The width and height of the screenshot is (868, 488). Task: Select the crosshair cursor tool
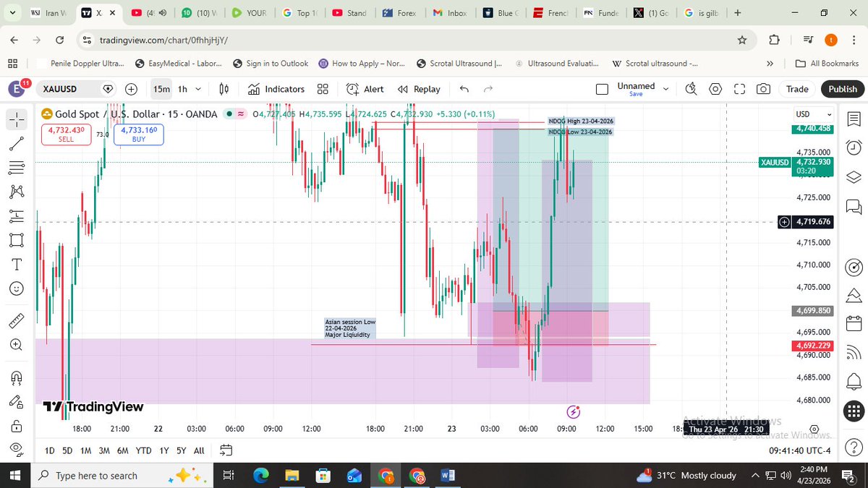coord(18,119)
